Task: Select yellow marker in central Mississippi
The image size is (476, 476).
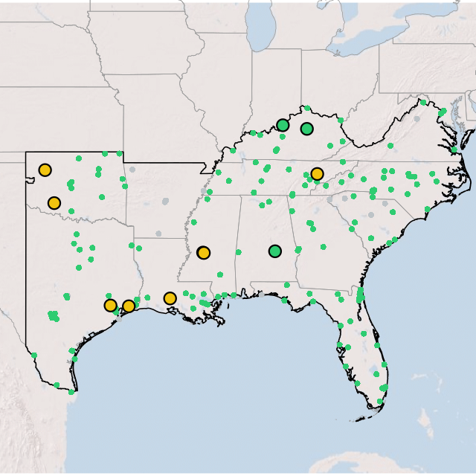Action: pos(203,253)
